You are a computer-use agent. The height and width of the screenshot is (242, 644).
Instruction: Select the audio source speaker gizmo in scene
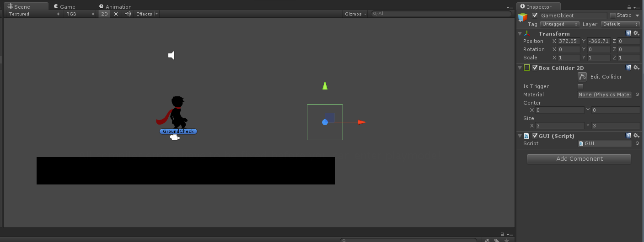(x=172, y=55)
